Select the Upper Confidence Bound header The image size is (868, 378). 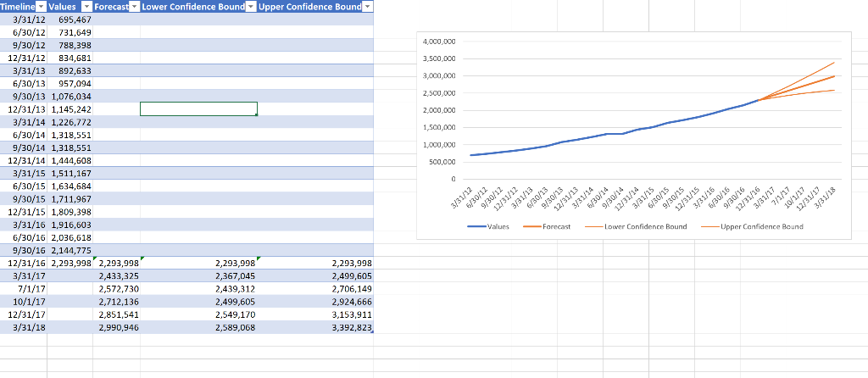[309, 7]
